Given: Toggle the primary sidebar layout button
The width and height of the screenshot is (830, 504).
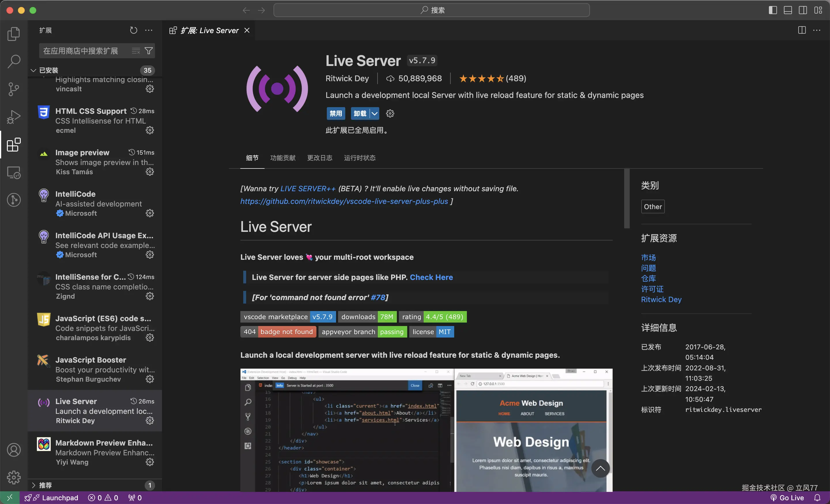Looking at the screenshot, I should point(773,10).
